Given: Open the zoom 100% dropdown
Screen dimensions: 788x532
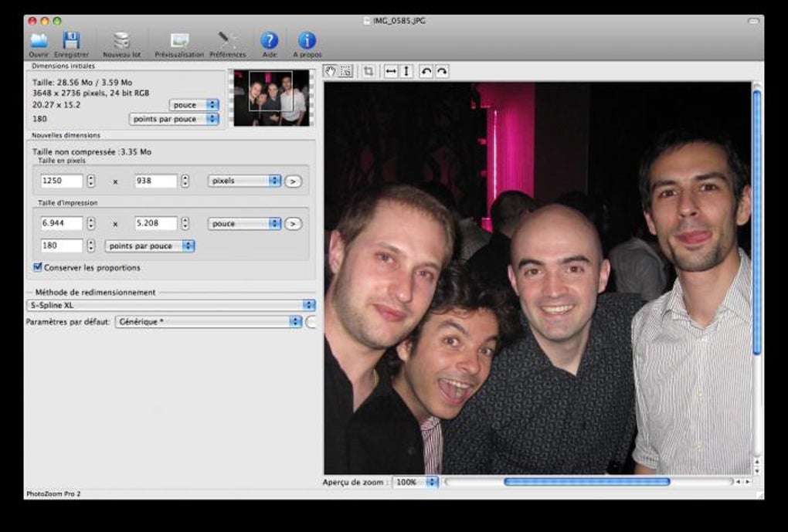Looking at the screenshot, I should 415,482.
